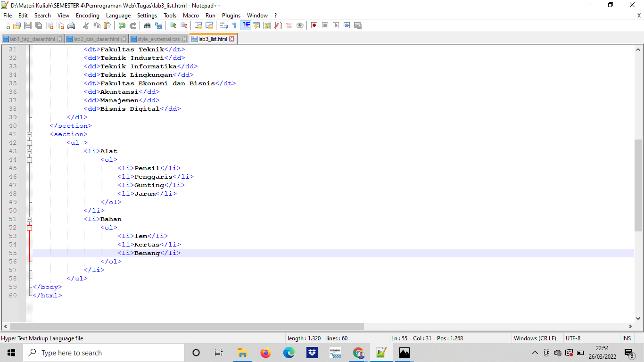Close the lab1_tag_dasar.html tab
Image resolution: width=644 pixels, height=362 pixels.
[x=59, y=39]
